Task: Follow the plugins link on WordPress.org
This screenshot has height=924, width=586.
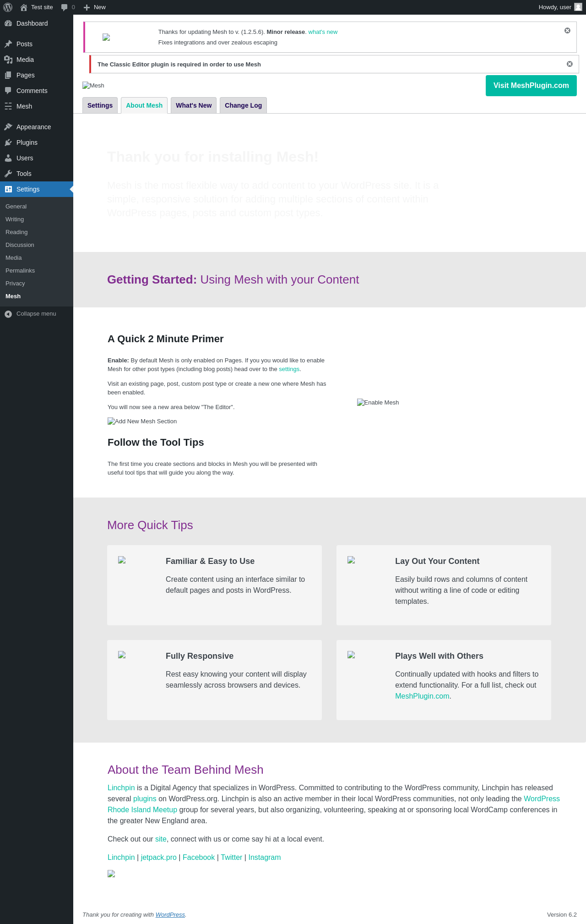Action: click(x=145, y=799)
